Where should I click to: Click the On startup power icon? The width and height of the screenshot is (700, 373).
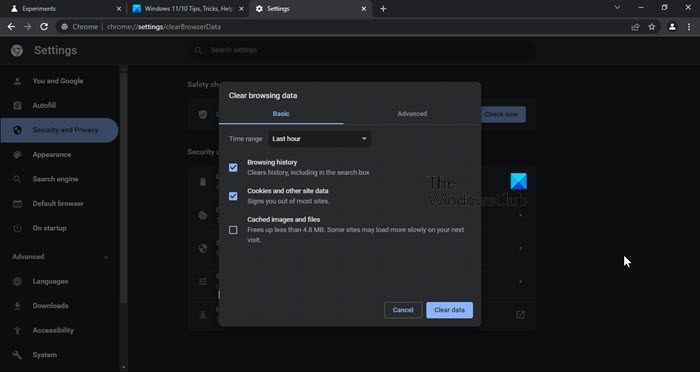[17, 228]
